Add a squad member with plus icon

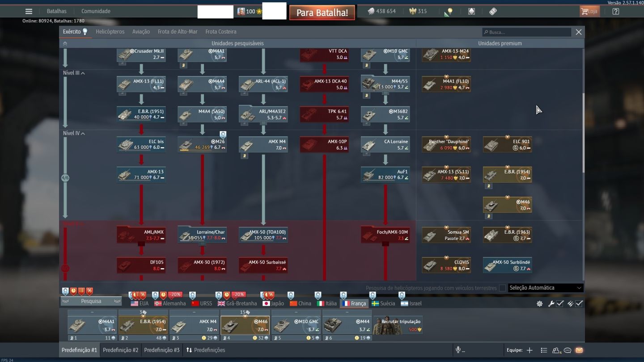coord(530,350)
